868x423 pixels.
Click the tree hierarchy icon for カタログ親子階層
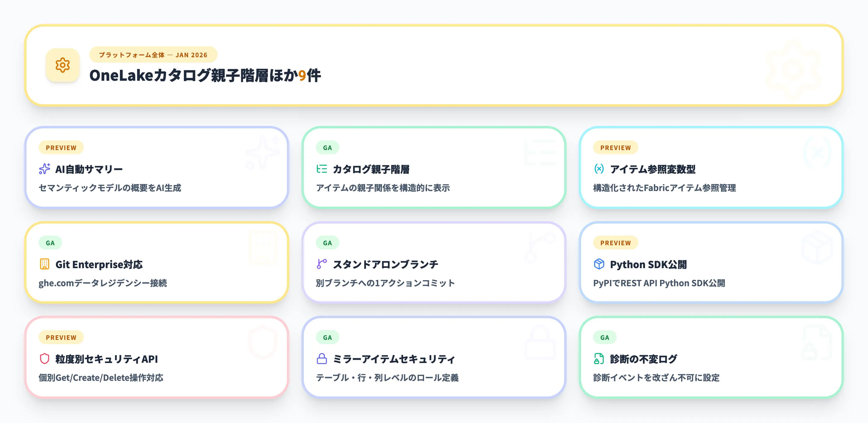coord(322,169)
